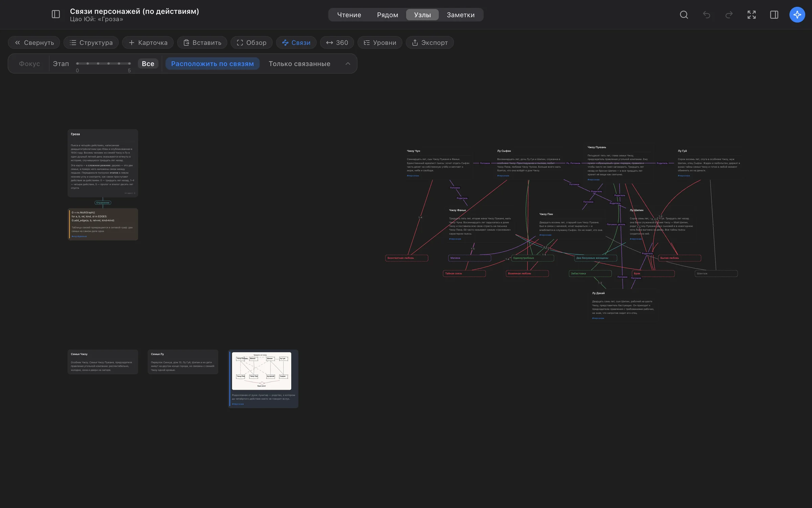This screenshot has height=508, width=812.
Task: Toggle Расположить по связям layout
Action: click(212, 64)
